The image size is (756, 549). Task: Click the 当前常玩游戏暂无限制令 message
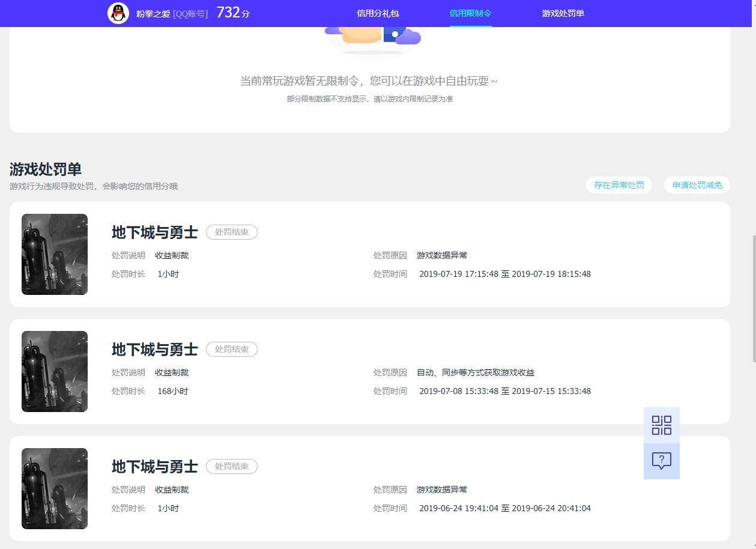click(369, 80)
